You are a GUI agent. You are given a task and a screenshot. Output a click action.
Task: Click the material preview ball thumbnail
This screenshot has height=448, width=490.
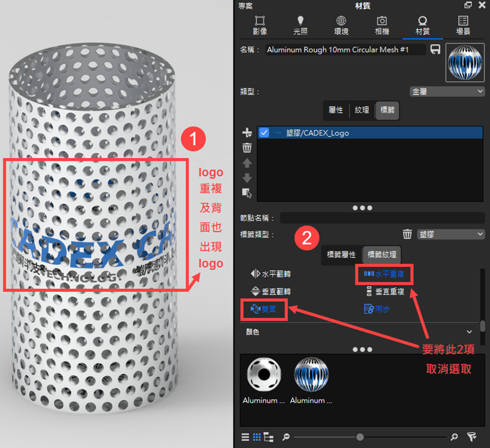[465, 63]
